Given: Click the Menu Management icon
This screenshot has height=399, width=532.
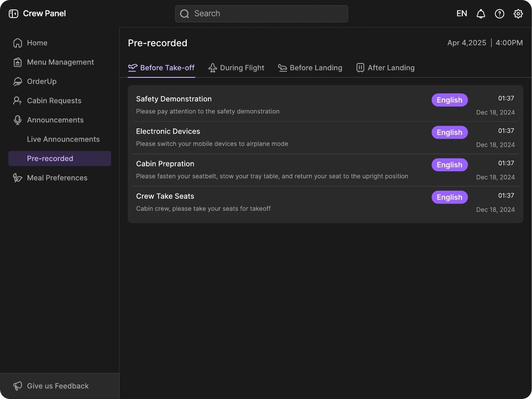Looking at the screenshot, I should [x=18, y=62].
